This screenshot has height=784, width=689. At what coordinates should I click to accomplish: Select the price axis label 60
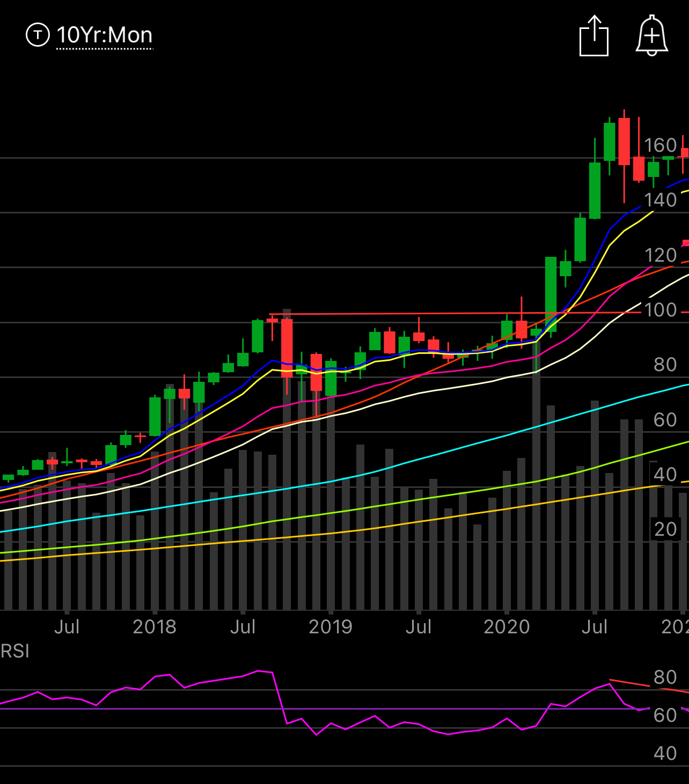coord(665,420)
